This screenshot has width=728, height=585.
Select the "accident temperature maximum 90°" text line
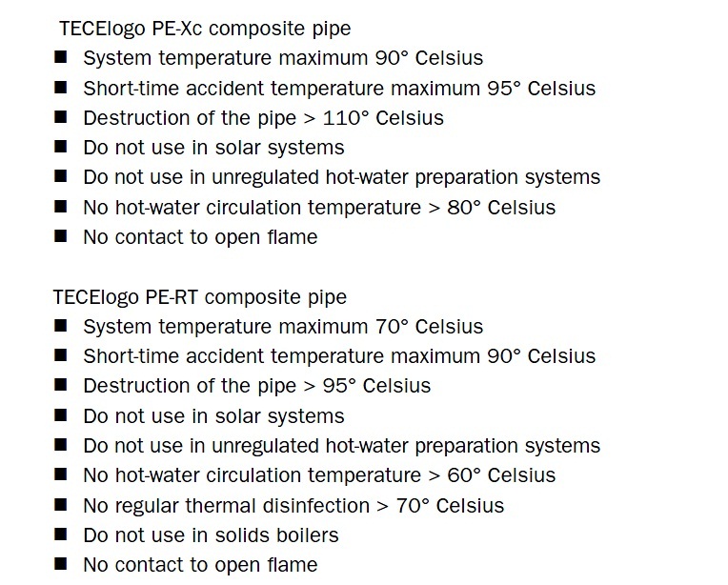click(339, 356)
